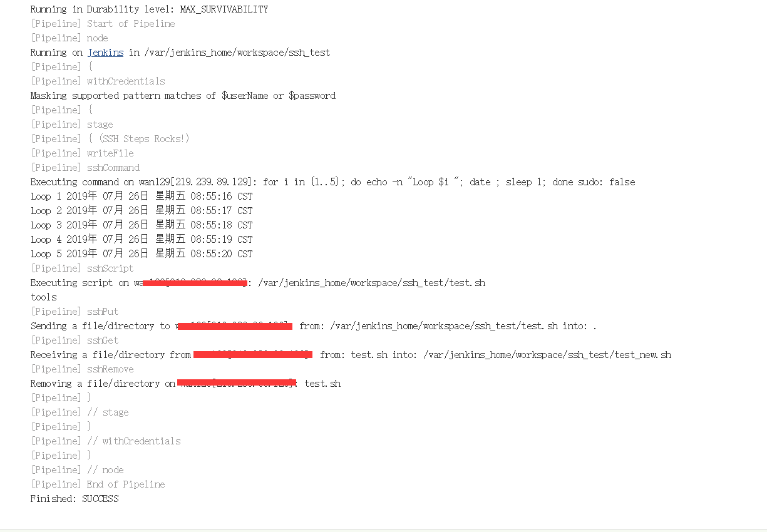
Task: Click the 'Finished: SUCCESS' status line
Action: pyautogui.click(x=75, y=499)
